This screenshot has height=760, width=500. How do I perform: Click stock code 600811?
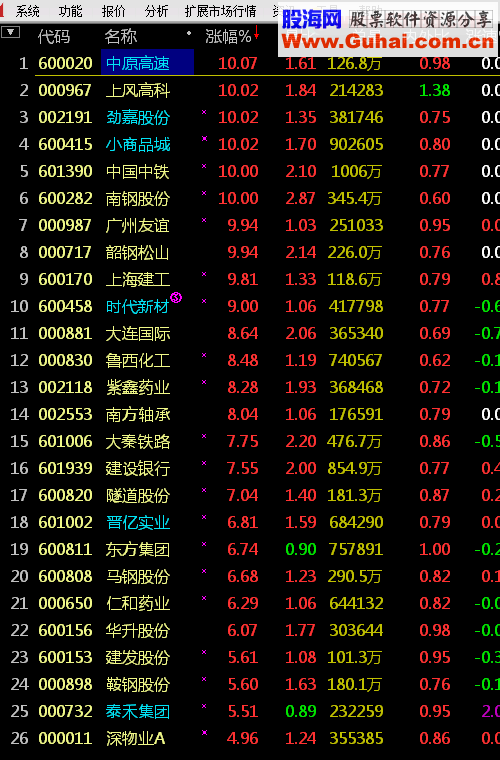click(x=65, y=549)
